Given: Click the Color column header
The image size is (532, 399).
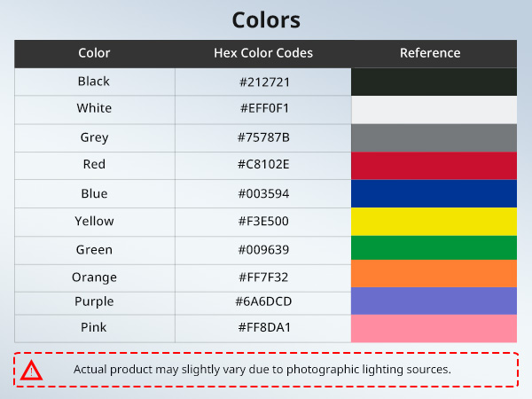Looking at the screenshot, I should (94, 53).
